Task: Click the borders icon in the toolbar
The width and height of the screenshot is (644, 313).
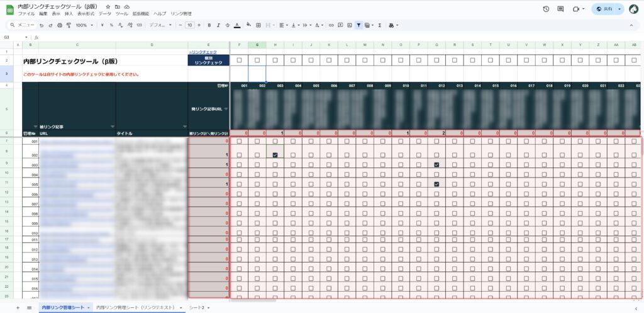Action: 258,25
